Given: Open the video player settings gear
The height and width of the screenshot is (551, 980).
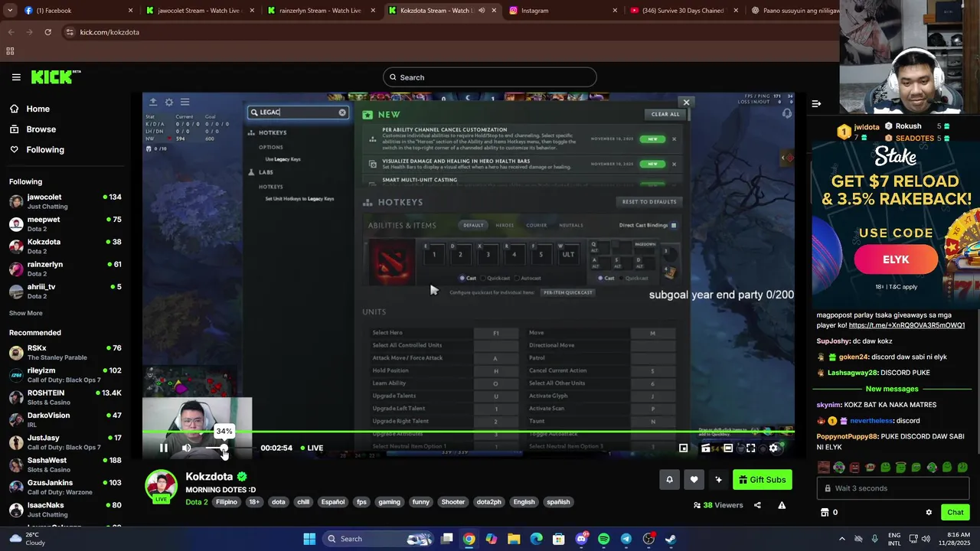Looking at the screenshot, I should [x=773, y=448].
